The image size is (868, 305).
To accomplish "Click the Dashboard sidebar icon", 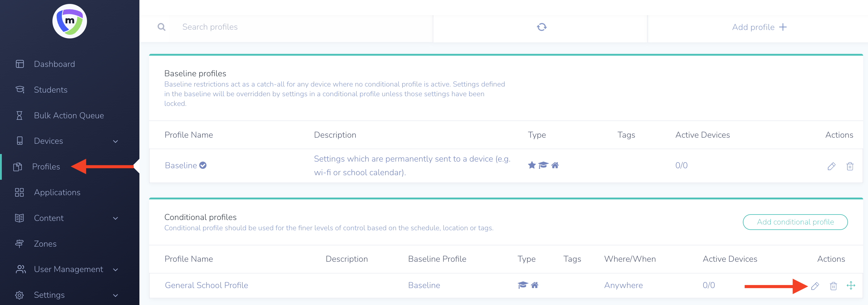I will tap(20, 64).
